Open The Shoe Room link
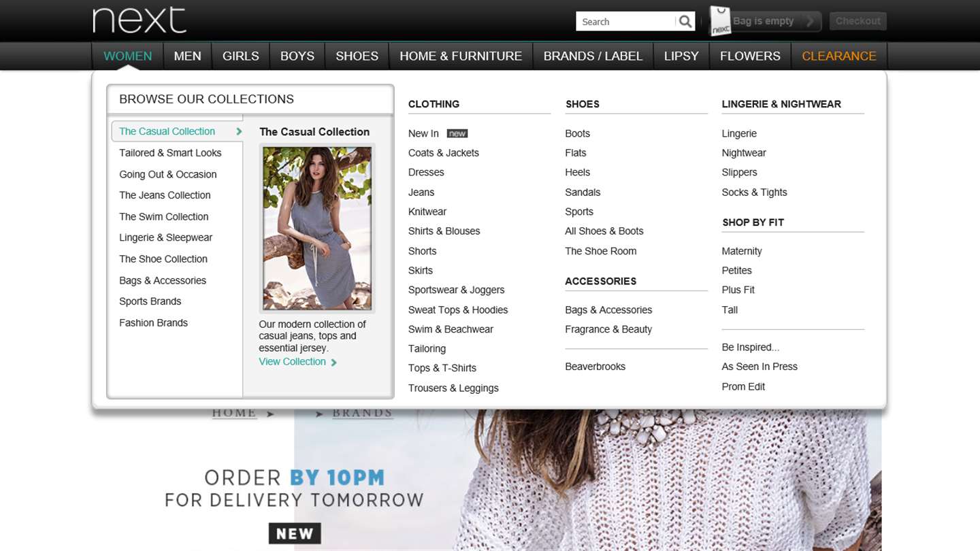980x551 pixels. coord(601,251)
